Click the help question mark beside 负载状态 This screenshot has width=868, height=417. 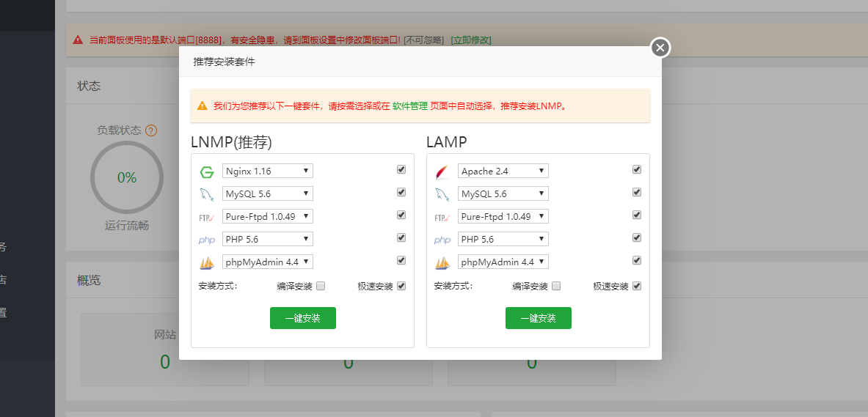tap(151, 130)
